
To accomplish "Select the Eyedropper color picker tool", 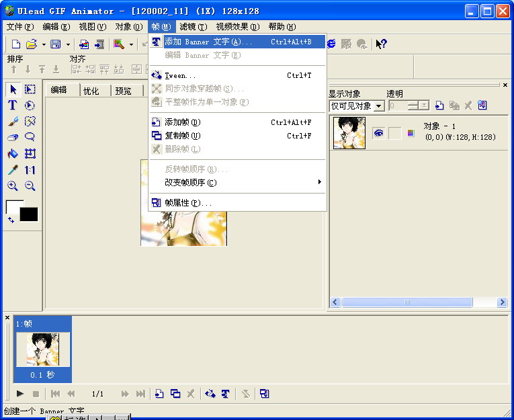I will point(13,170).
